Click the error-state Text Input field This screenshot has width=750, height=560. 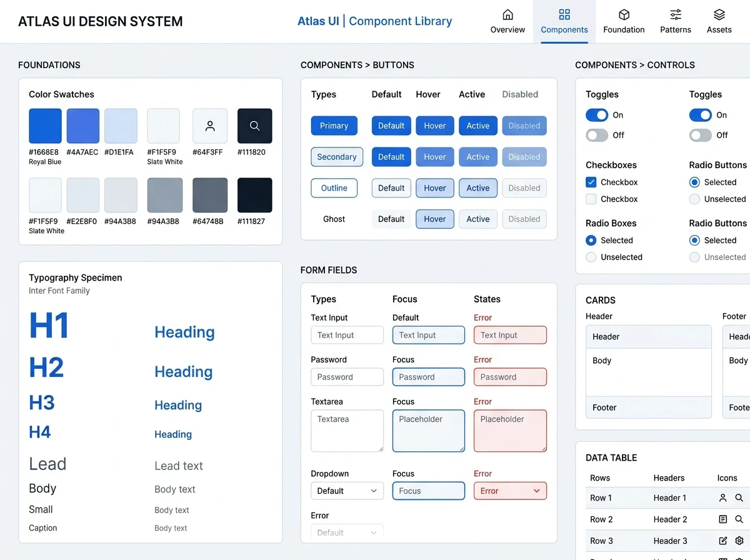(x=510, y=335)
